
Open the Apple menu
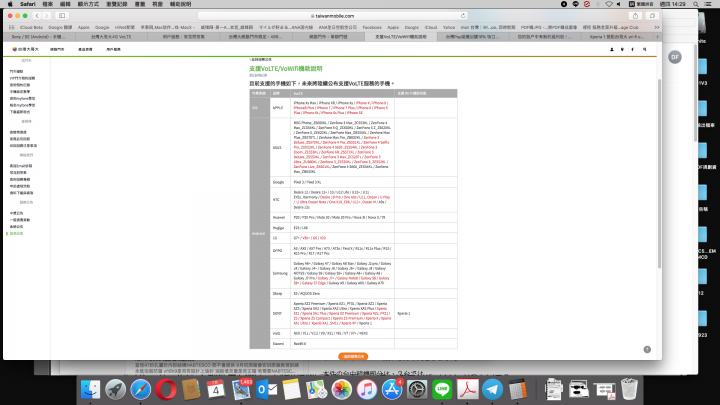(10, 4)
